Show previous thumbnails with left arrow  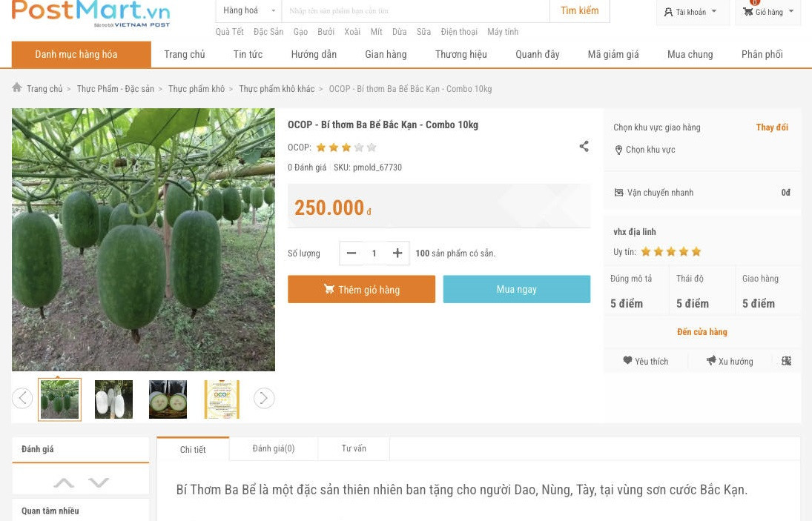(22, 399)
